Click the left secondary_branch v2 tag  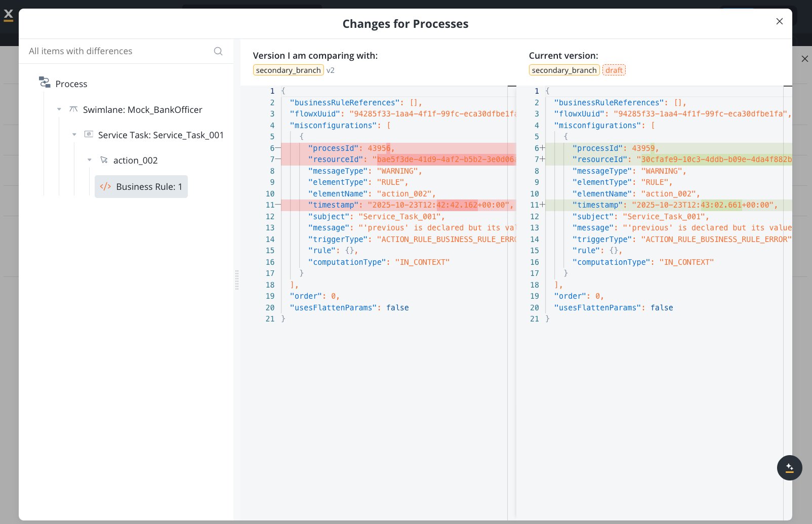tap(289, 70)
